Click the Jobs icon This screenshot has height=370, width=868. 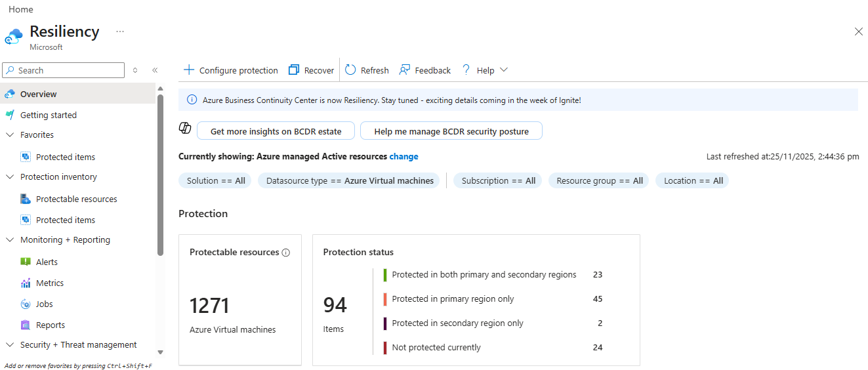pyautogui.click(x=26, y=304)
